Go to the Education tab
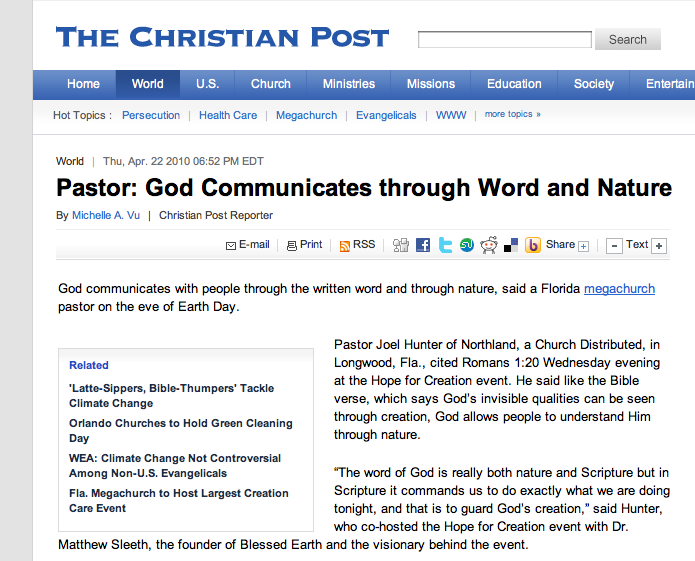The width and height of the screenshot is (695, 561). [x=514, y=84]
